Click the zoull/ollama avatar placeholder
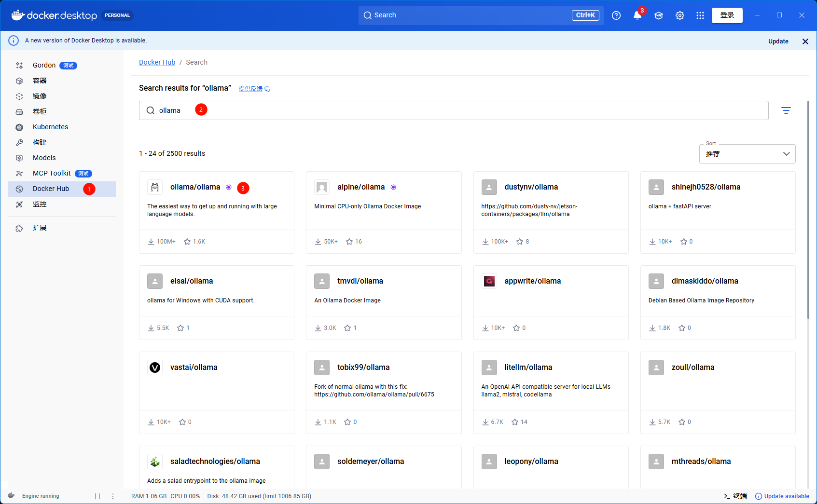 point(656,368)
